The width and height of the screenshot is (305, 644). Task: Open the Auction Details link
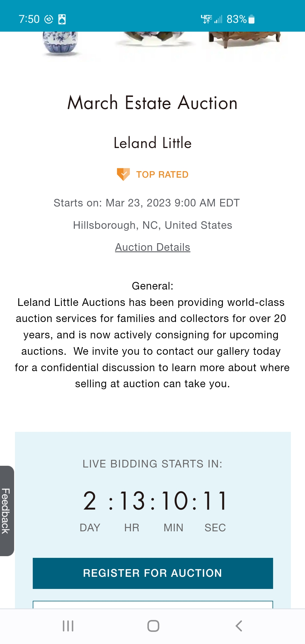(152, 247)
